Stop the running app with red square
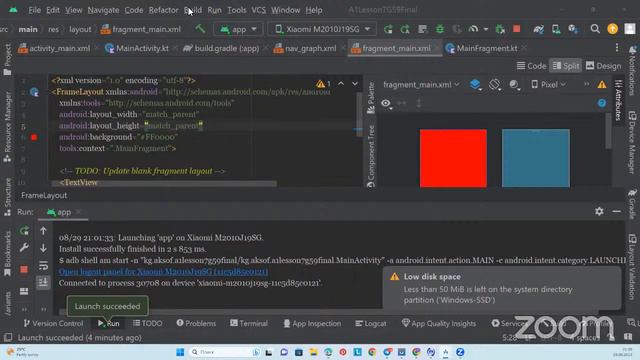The width and height of the screenshot is (640, 360). coord(517,29)
